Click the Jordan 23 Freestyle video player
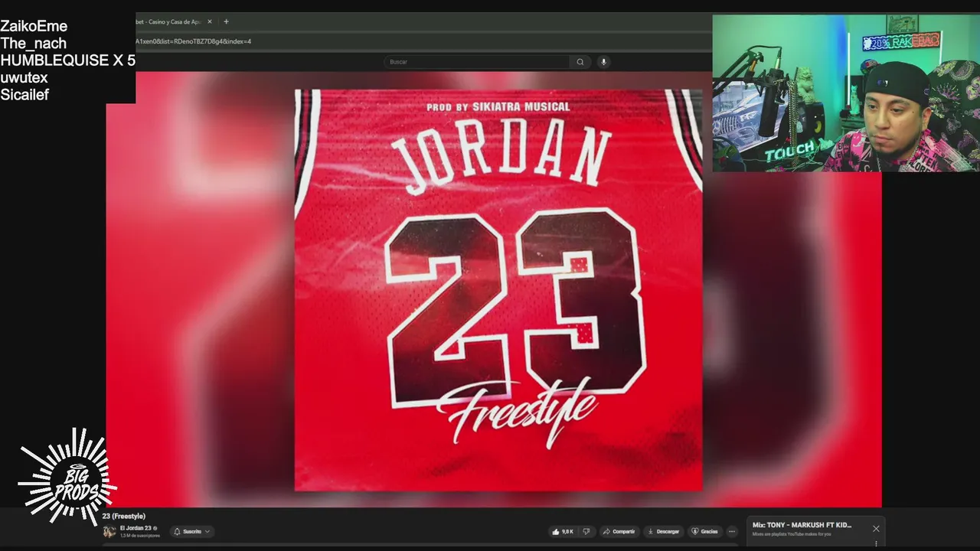980x551 pixels. [494, 289]
